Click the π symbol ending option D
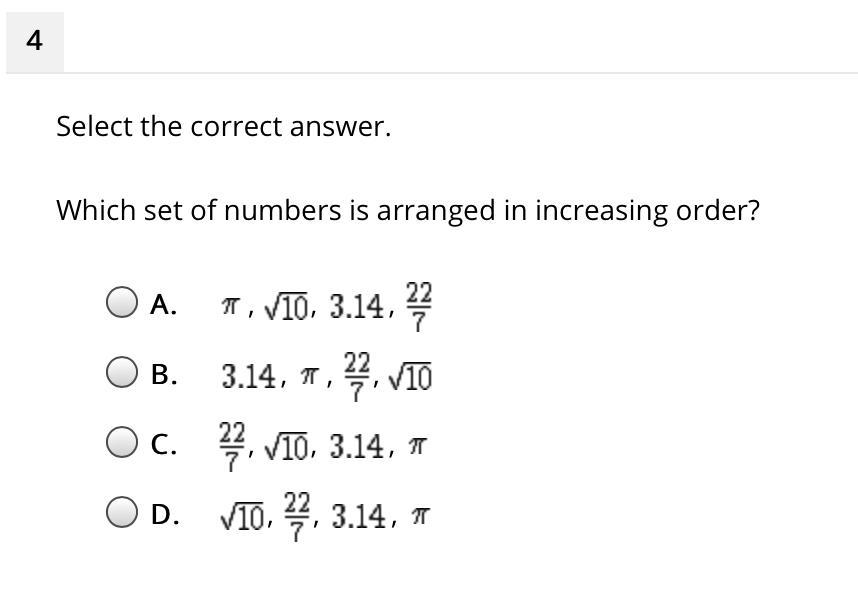The image size is (858, 610). pyautogui.click(x=421, y=518)
